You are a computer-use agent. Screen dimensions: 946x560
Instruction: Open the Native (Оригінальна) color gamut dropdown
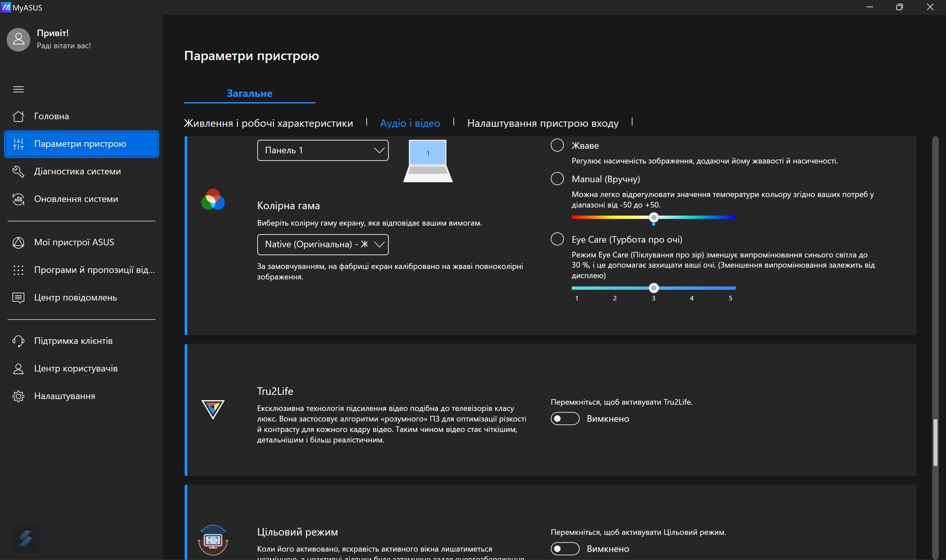pos(323,245)
